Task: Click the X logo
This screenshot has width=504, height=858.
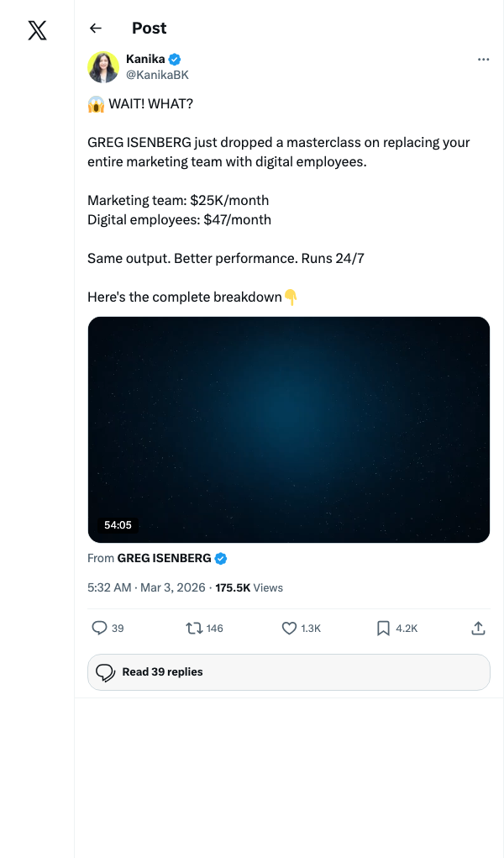Action: tap(37, 31)
